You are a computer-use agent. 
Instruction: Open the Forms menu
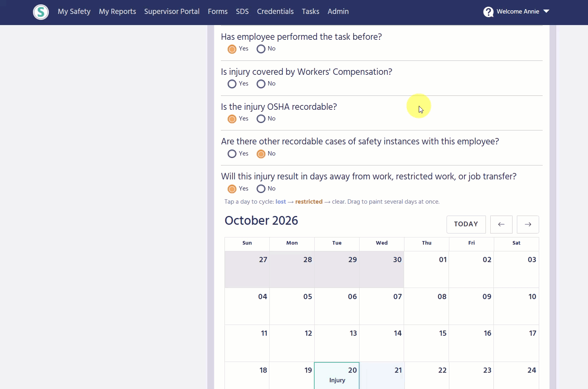218,12
